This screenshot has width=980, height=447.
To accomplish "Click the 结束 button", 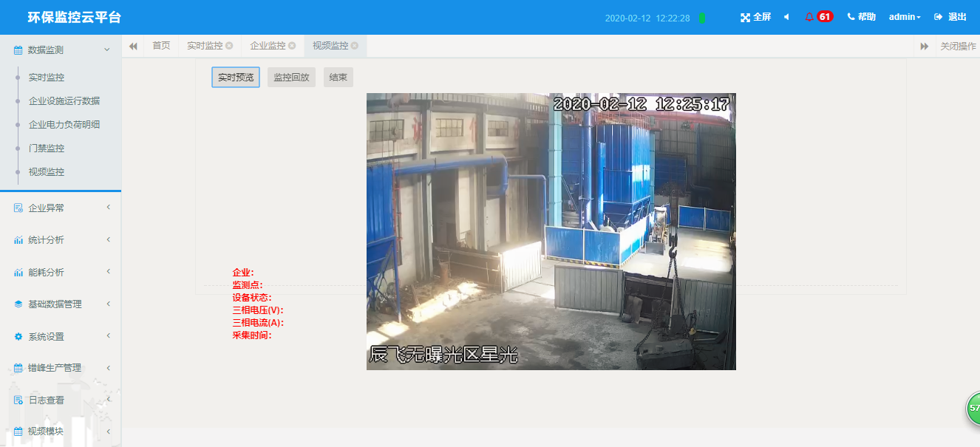I will pyautogui.click(x=338, y=77).
